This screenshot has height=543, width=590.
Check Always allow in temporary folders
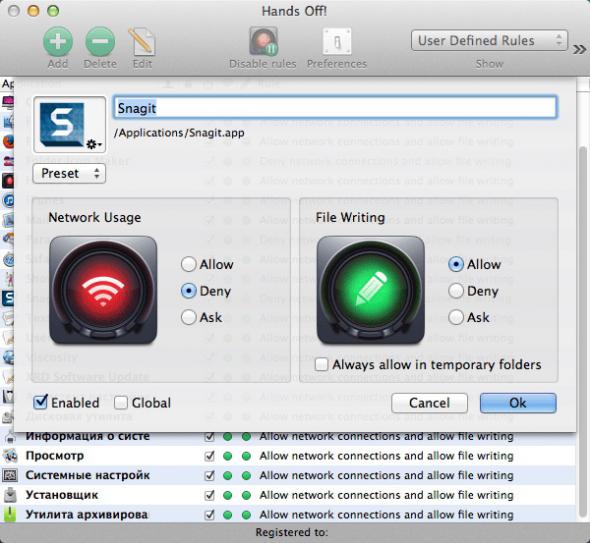pos(321,364)
